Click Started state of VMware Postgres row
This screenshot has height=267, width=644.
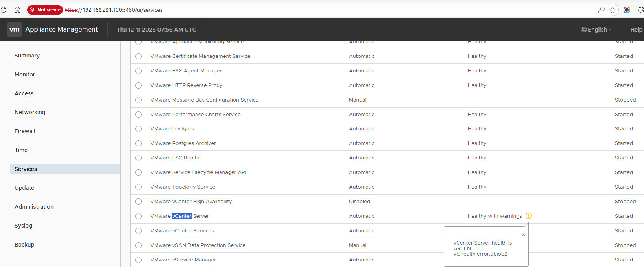(624, 129)
